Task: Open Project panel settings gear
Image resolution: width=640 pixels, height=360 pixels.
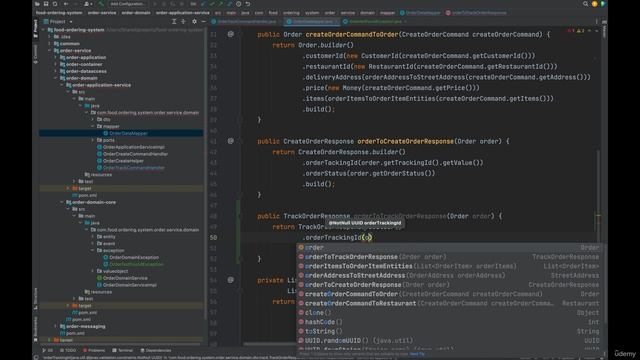Action: 194,21
